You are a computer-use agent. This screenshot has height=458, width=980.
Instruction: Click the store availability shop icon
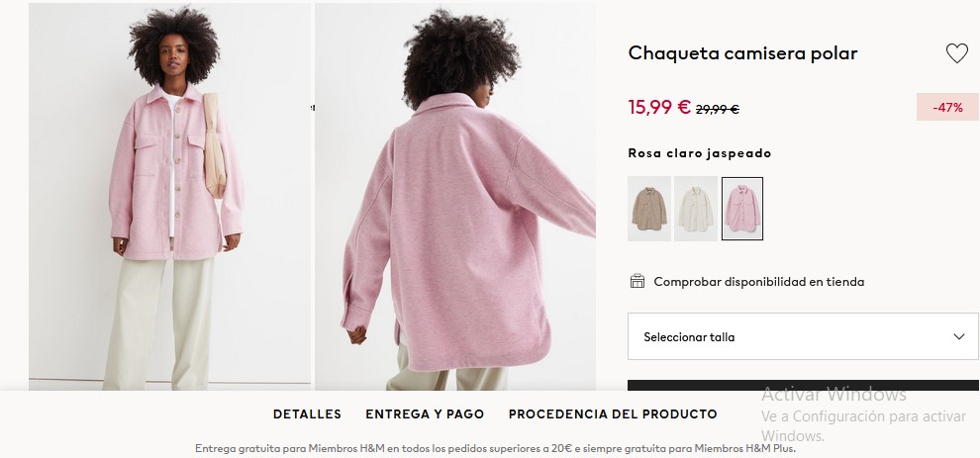tap(637, 281)
